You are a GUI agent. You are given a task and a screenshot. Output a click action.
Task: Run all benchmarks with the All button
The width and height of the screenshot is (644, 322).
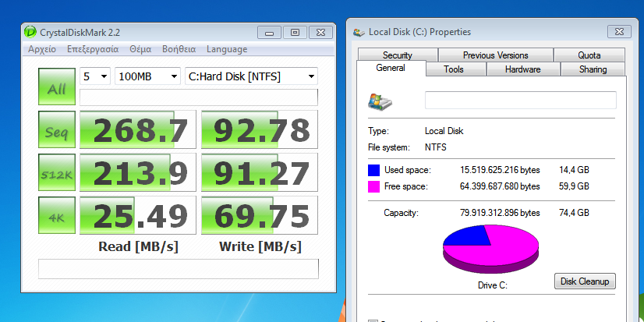point(57,87)
